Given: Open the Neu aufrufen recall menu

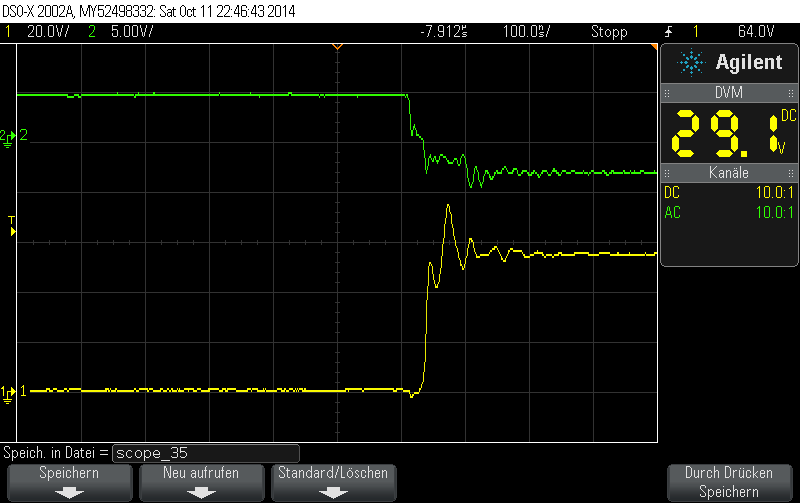Looking at the screenshot, I should pyautogui.click(x=201, y=482).
